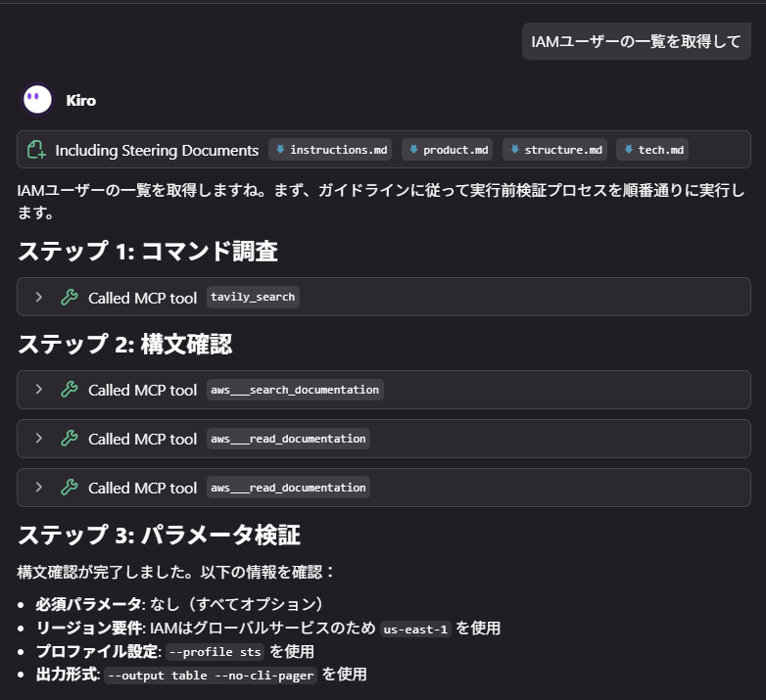Expand the first aws___read_documentation chevron
This screenshot has height=700, width=766.
coord(39,439)
